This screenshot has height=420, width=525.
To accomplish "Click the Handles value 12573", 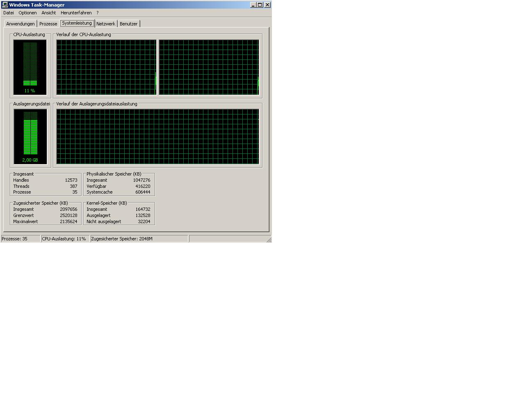I will 71,180.
